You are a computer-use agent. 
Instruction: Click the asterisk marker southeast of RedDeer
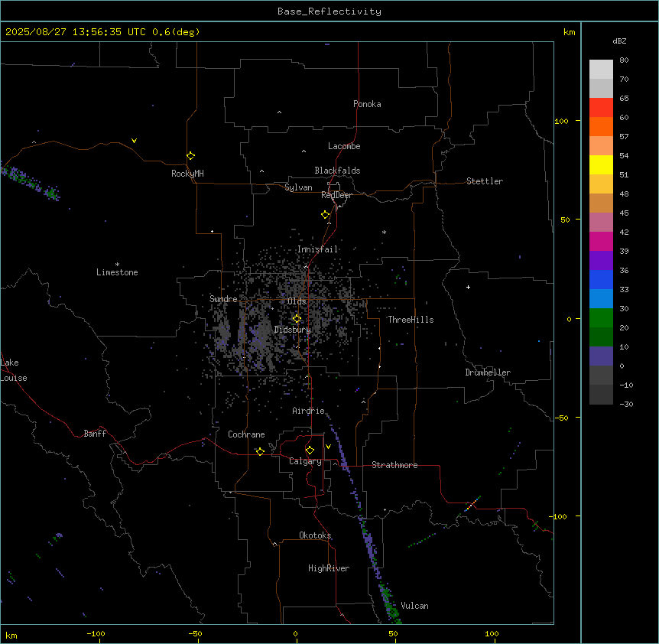click(384, 232)
